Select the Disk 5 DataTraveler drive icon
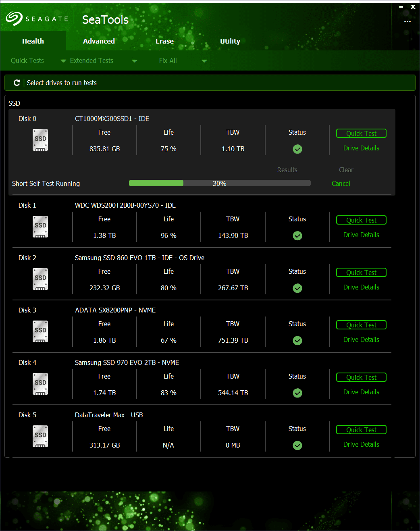 coord(40,436)
